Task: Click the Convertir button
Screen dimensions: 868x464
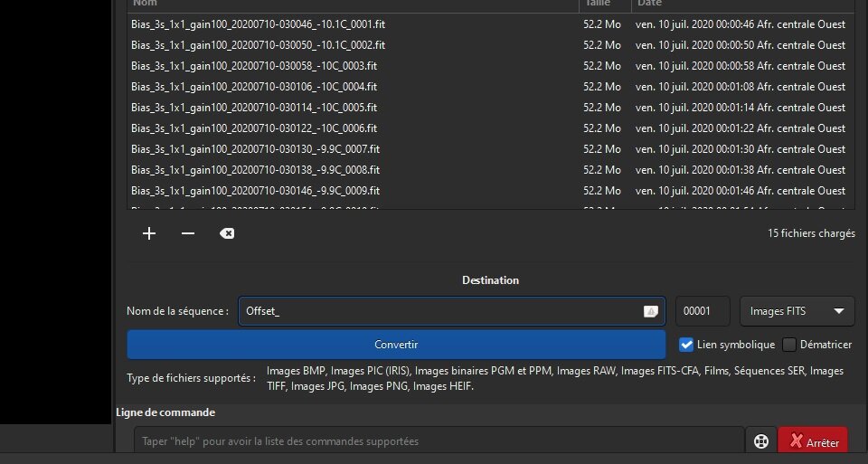Action: (396, 345)
